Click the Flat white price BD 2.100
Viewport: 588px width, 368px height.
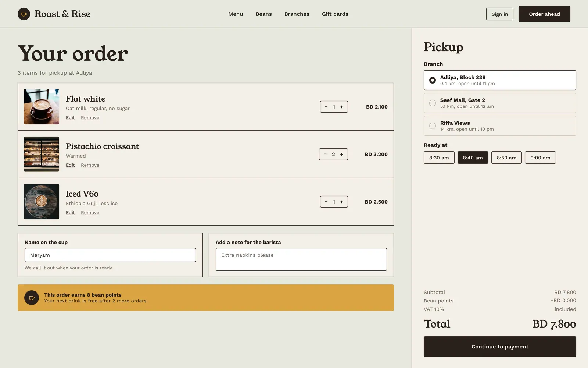coord(377,107)
